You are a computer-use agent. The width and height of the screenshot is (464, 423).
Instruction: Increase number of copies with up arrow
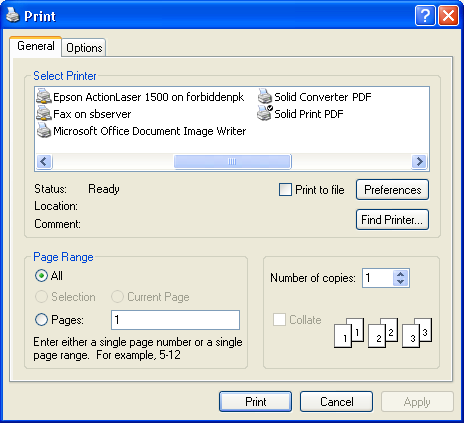(400, 274)
